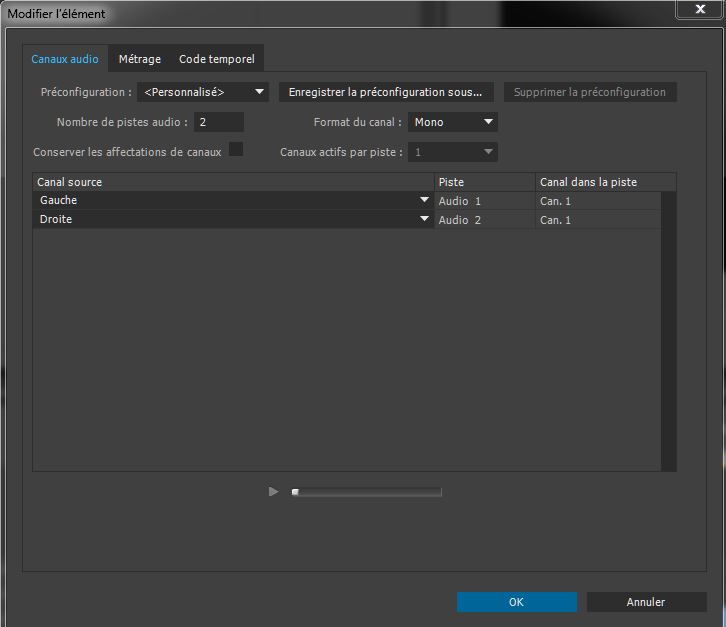This screenshot has width=726, height=627.
Task: Expand the Gauche source channel dropdown
Action: (x=424, y=201)
